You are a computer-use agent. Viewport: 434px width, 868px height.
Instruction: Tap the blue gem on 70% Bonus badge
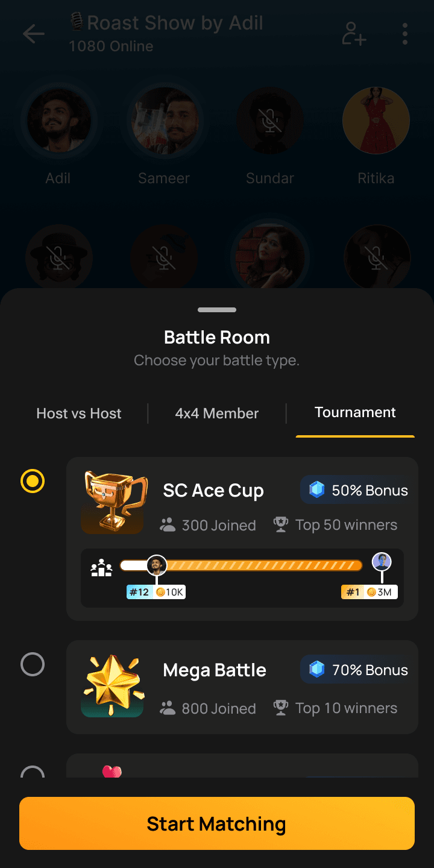tap(317, 669)
